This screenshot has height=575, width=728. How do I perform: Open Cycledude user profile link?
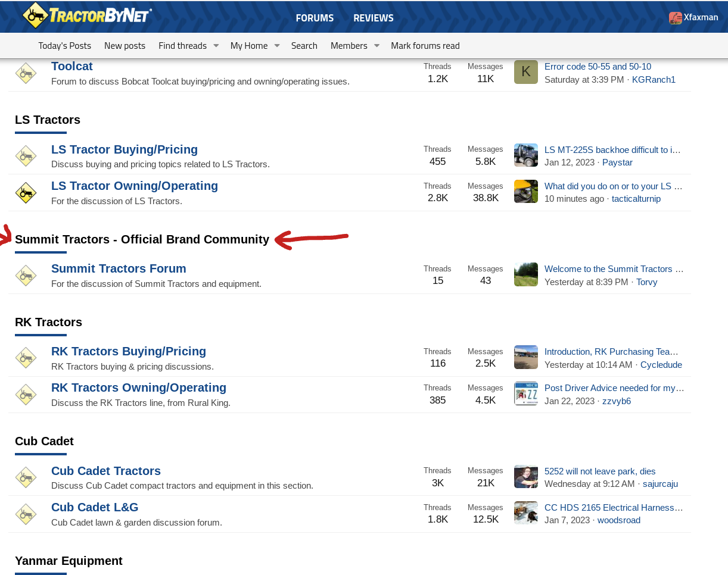661,365
